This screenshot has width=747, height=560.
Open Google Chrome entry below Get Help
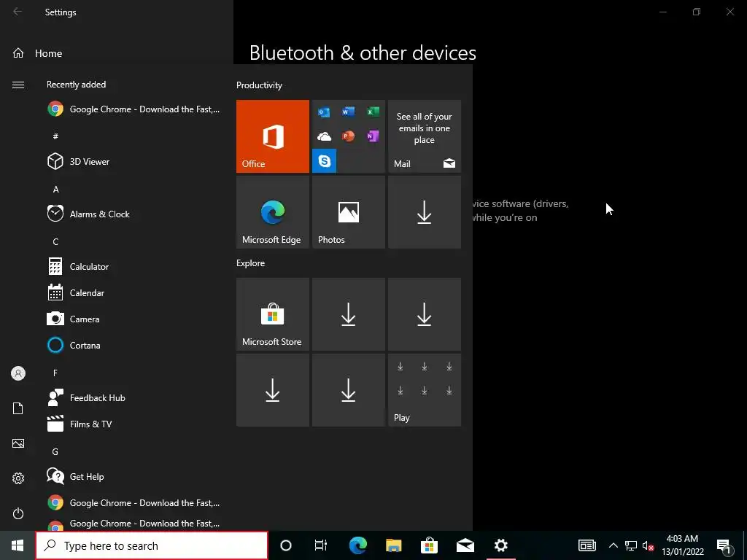(x=133, y=503)
